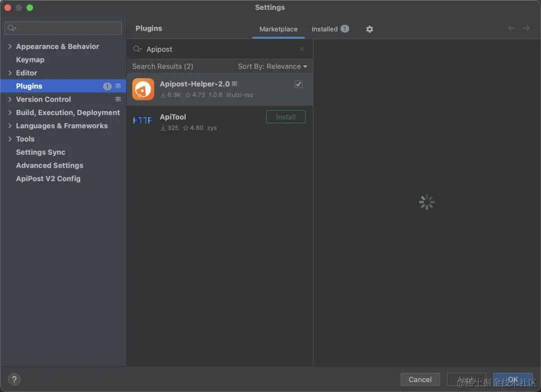
Task: Focus the settings sidebar search field
Action: pyautogui.click(x=63, y=28)
